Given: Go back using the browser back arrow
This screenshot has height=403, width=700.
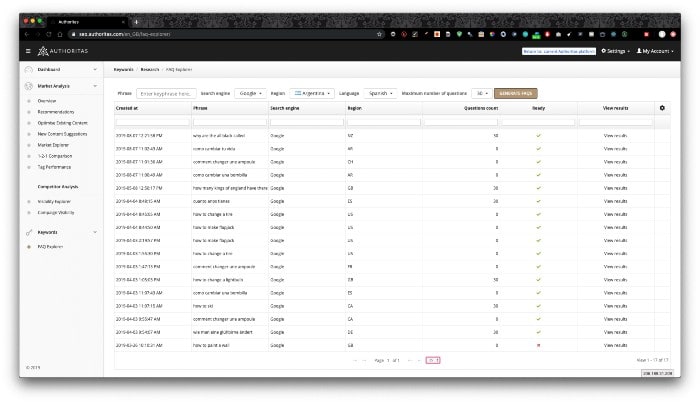Looking at the screenshot, I should 27,34.
